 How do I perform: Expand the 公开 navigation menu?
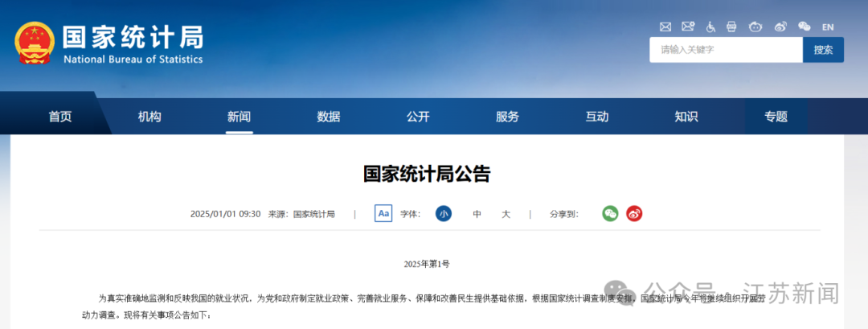(418, 117)
